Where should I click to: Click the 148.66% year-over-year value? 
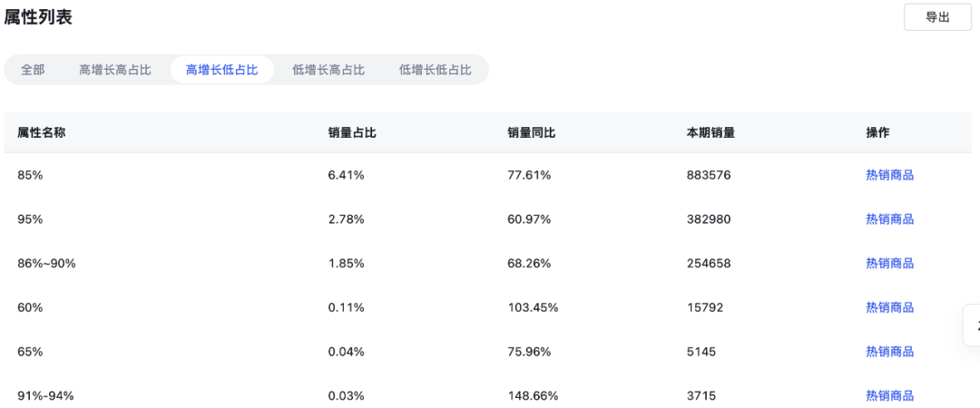pos(533,395)
